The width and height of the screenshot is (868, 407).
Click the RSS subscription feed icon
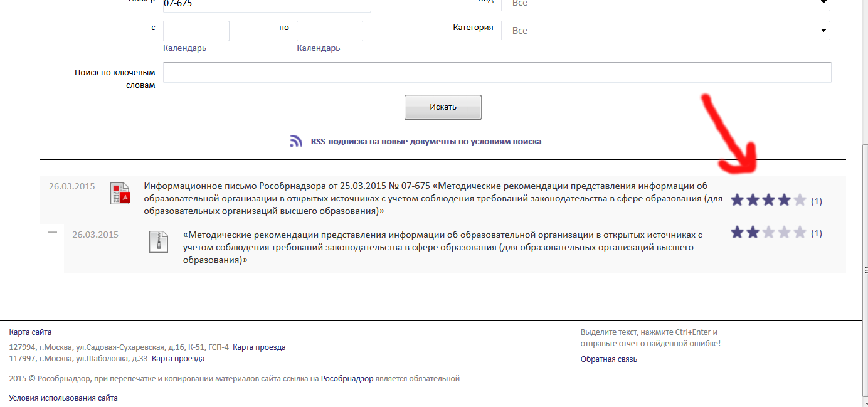coord(296,141)
